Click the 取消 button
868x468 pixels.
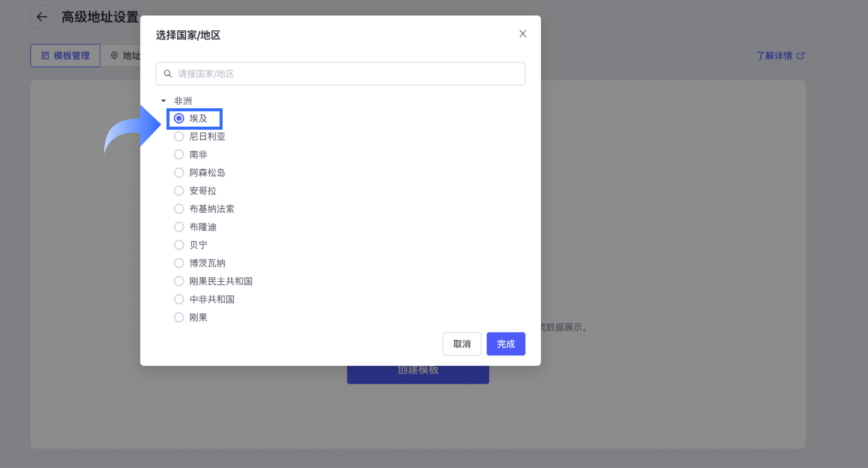[x=462, y=344]
